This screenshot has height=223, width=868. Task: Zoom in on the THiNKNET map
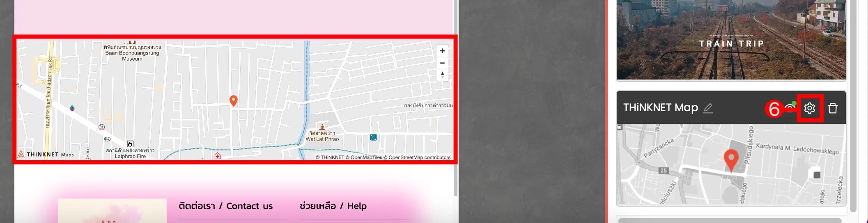pos(442,51)
